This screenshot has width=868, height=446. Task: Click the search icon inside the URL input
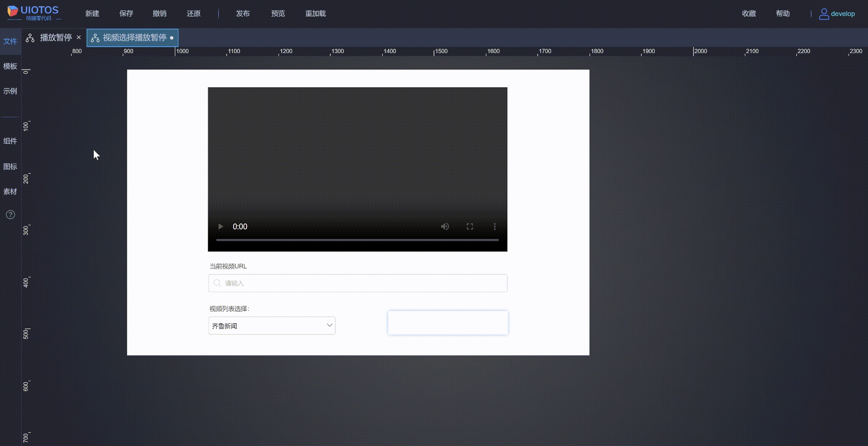click(x=217, y=283)
